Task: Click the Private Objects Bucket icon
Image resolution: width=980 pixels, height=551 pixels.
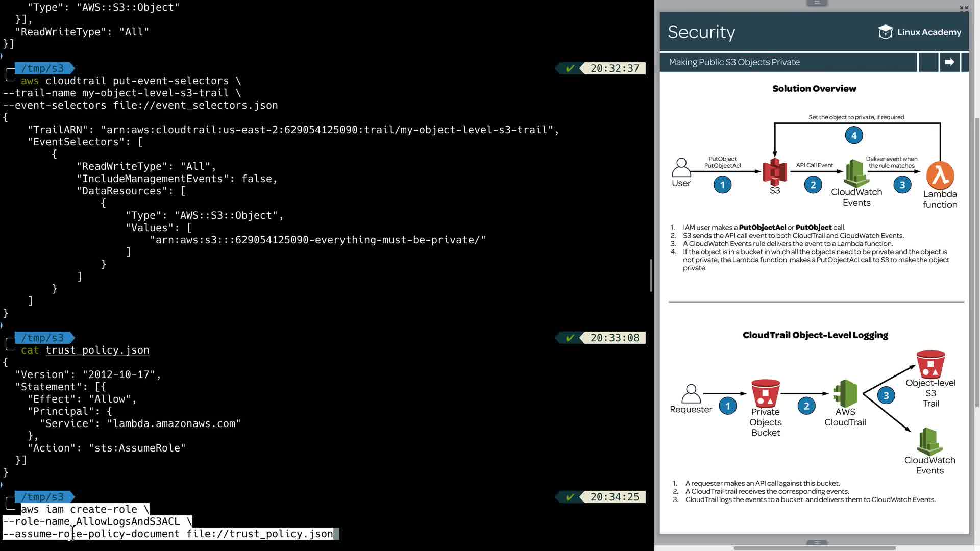Action: pos(765,393)
